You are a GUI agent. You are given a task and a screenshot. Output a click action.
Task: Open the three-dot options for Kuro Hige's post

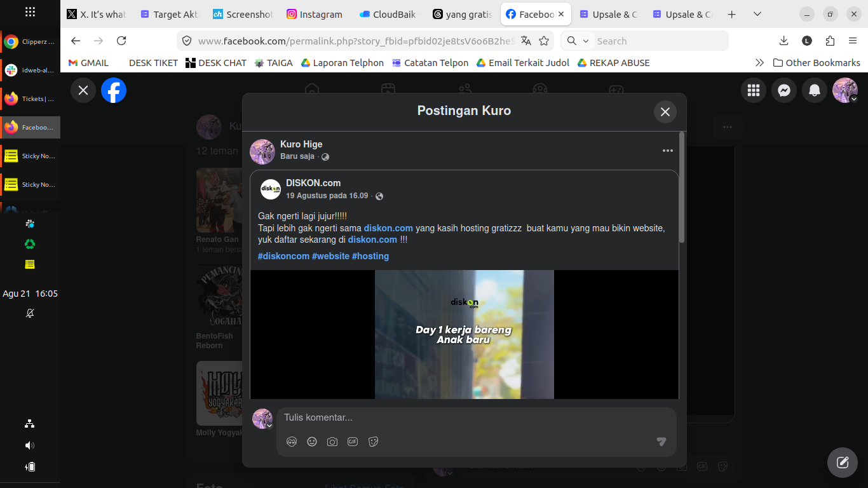click(667, 151)
